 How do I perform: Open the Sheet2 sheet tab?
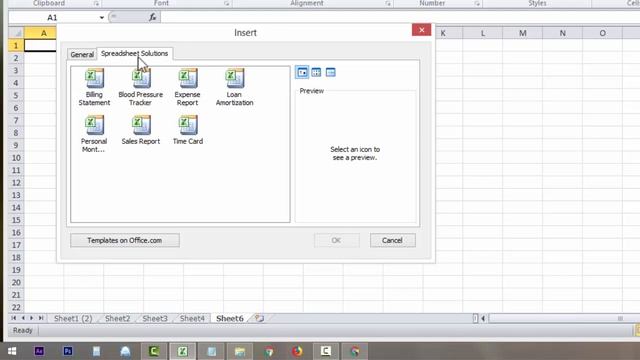tap(118, 318)
